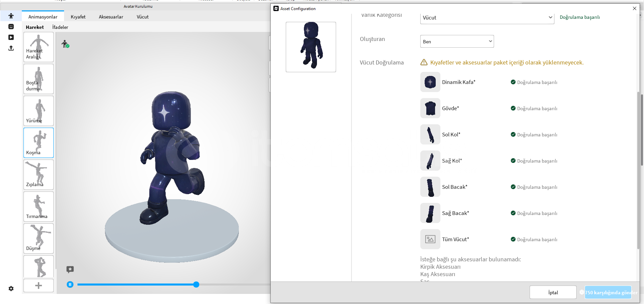Select the Hareket sub-tab
Image resolution: width=644 pixels, height=304 pixels.
pyautogui.click(x=35, y=27)
